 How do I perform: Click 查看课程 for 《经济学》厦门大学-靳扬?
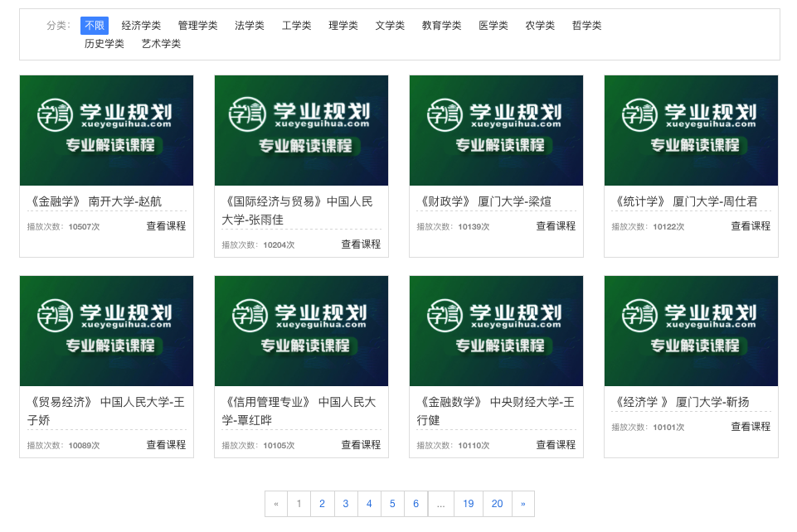tap(750, 427)
